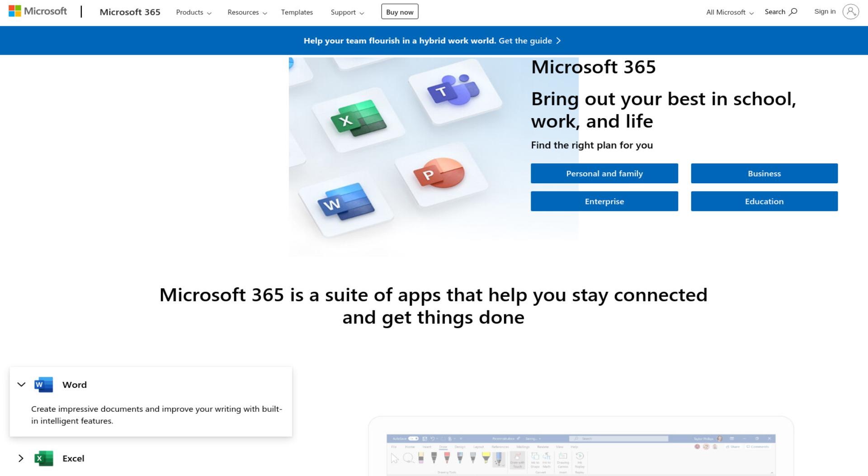Select the Education plan button
Screen dimensions: 868x476
764,201
